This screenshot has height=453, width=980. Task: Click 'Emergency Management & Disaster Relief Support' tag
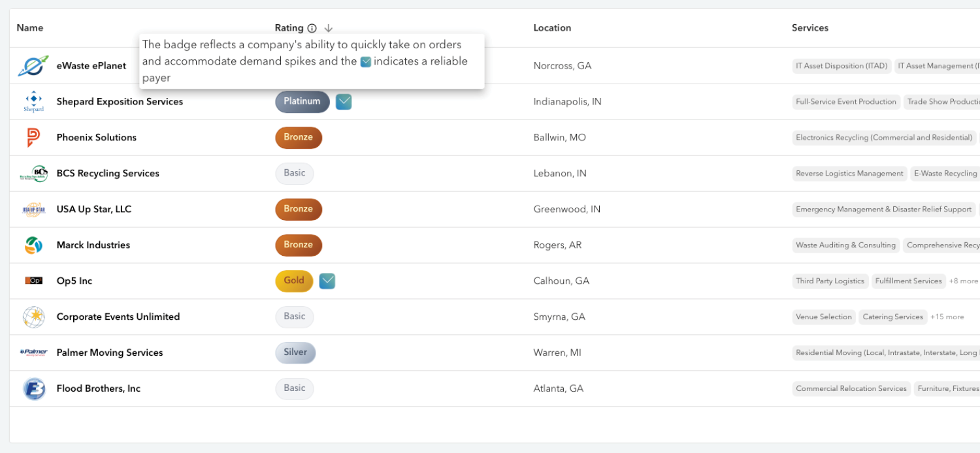pyautogui.click(x=884, y=210)
